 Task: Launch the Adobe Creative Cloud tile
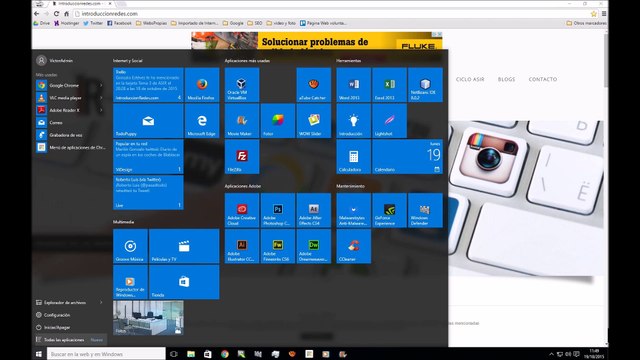(x=242, y=210)
